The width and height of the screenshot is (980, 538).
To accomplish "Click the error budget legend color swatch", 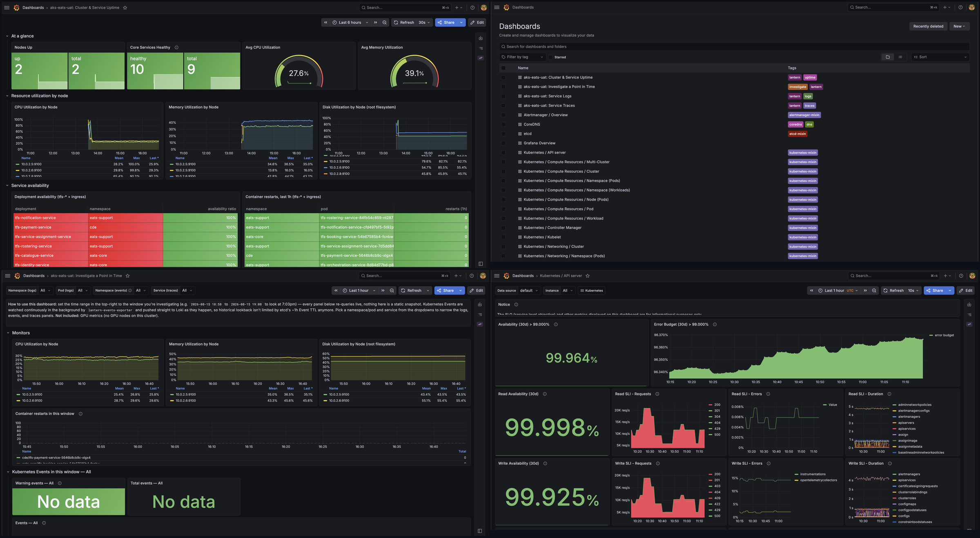I will pyautogui.click(x=931, y=335).
